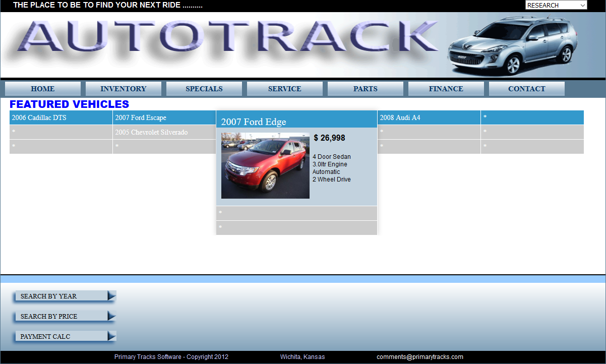Go to the HOME page
The height and width of the screenshot is (364, 606).
pos(43,89)
